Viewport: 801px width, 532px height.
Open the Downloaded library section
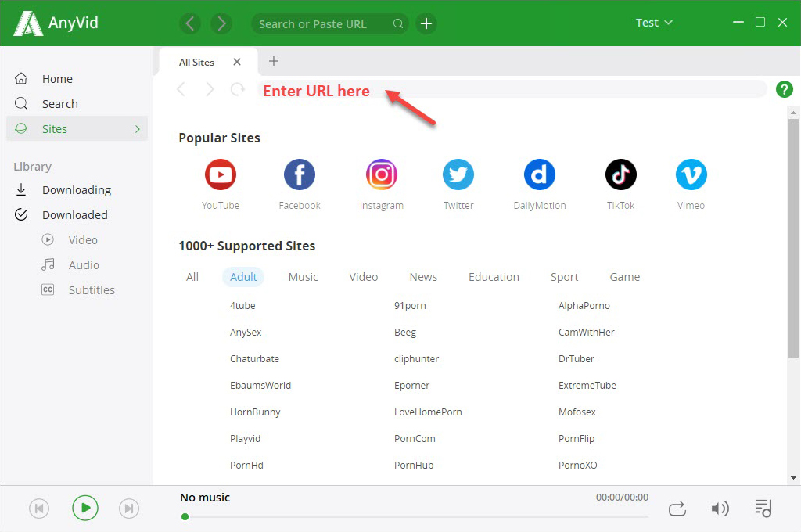[77, 214]
